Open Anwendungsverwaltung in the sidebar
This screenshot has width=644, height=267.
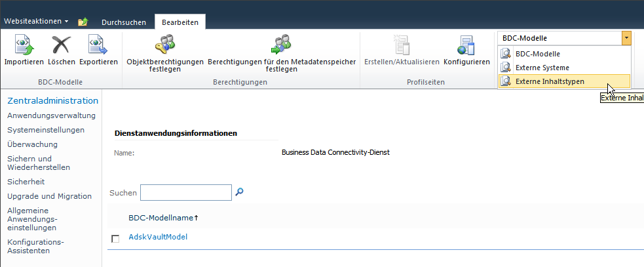(51, 115)
